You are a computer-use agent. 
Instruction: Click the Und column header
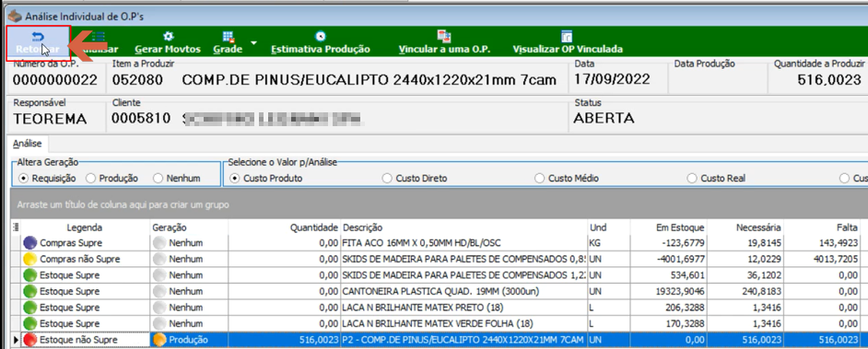pos(608,227)
